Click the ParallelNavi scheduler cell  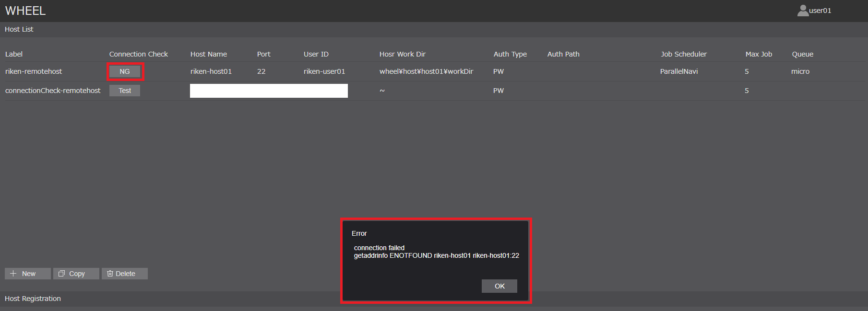[679, 71]
